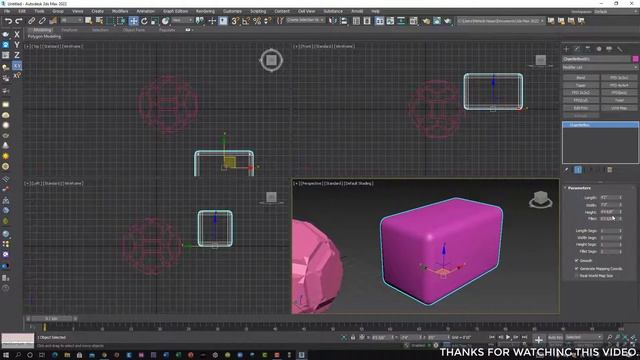Open the project path dropdown
The height and width of the screenshot is (360, 640).
point(501,20)
